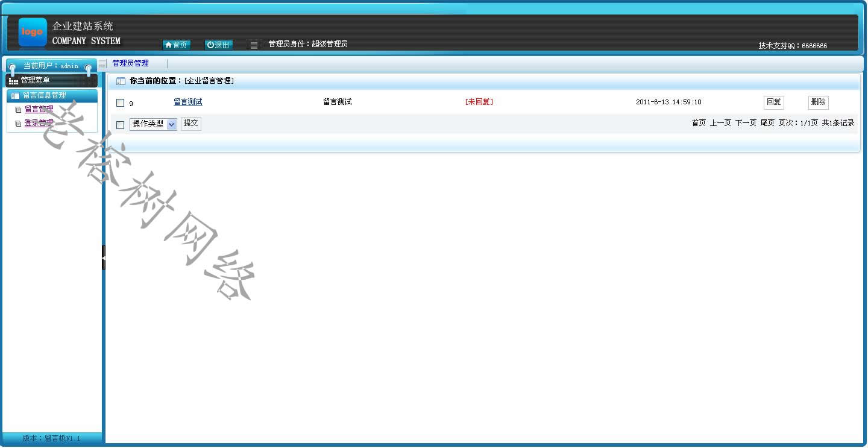Click the 删除 delete button
Image resolution: width=868 pixels, height=448 pixels.
[819, 103]
